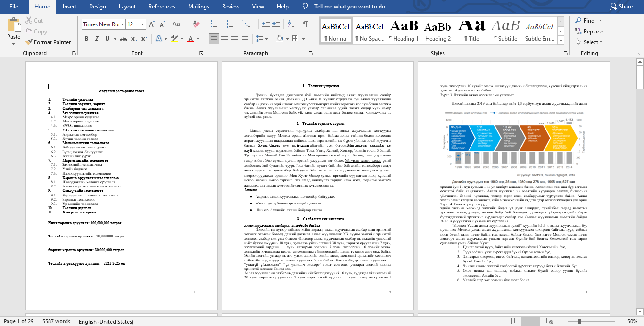Screen dimensions: 644x326
Task: Expand the font size dropdown
Action: (143, 24)
